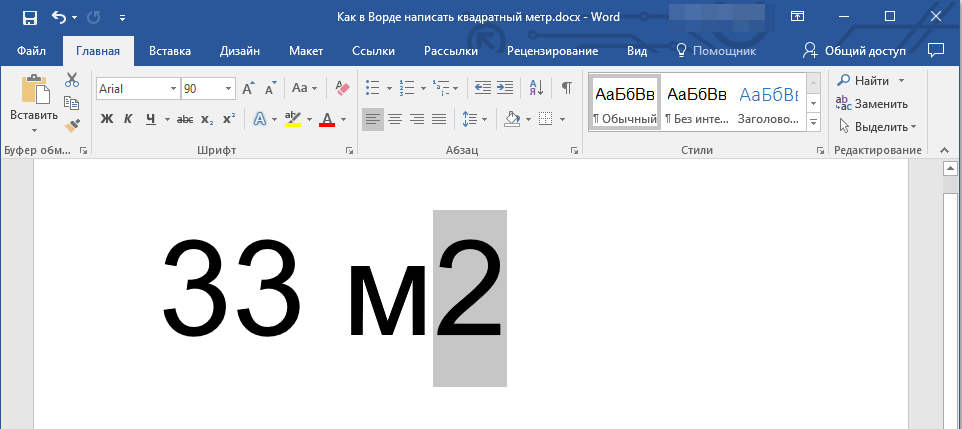Toggle bold formatting Ж

[x=107, y=119]
